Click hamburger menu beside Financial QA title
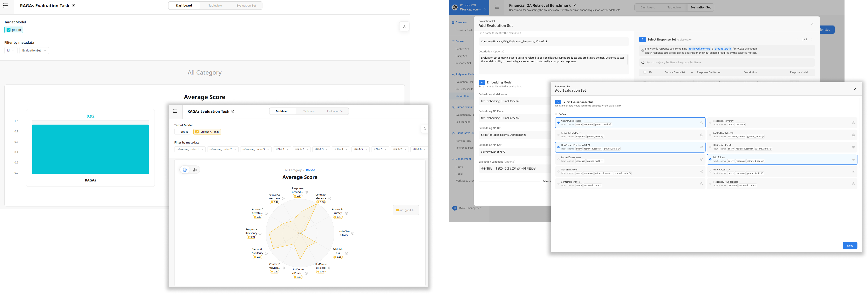 (x=497, y=7)
